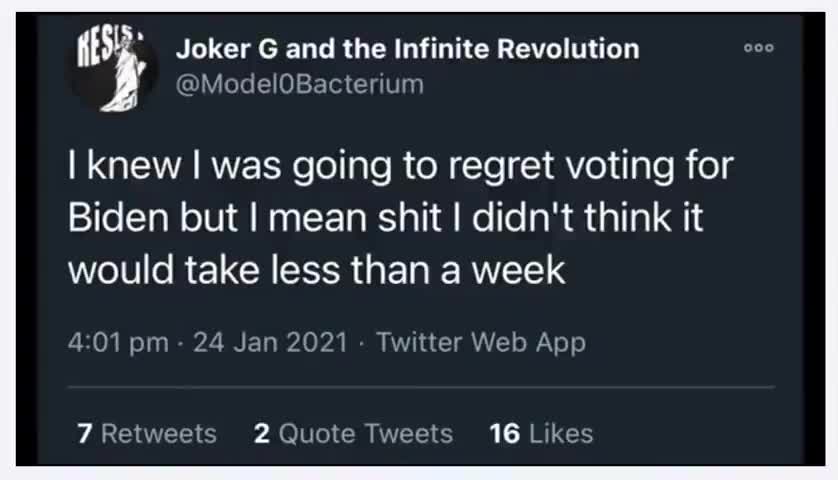Click the Resist statue profile avatar
Viewport: 838px width, 480px height.
113,68
